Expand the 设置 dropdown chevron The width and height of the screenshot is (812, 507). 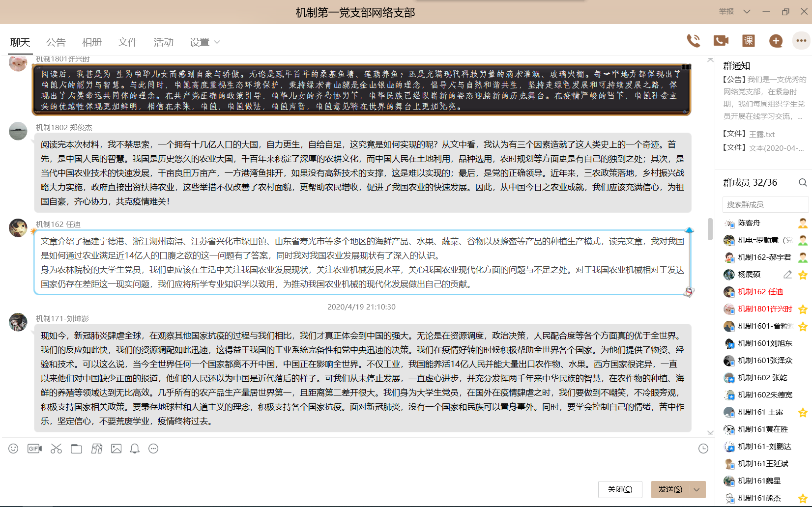point(216,43)
